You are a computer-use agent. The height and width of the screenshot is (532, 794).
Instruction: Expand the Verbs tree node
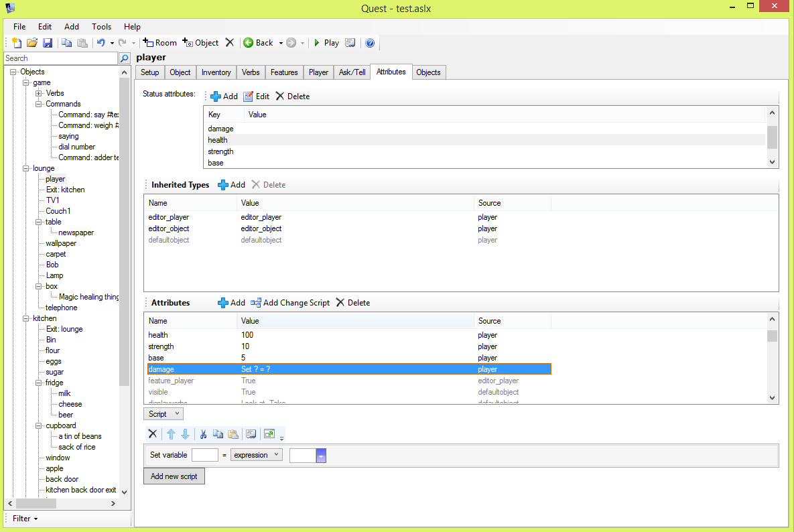[38, 94]
